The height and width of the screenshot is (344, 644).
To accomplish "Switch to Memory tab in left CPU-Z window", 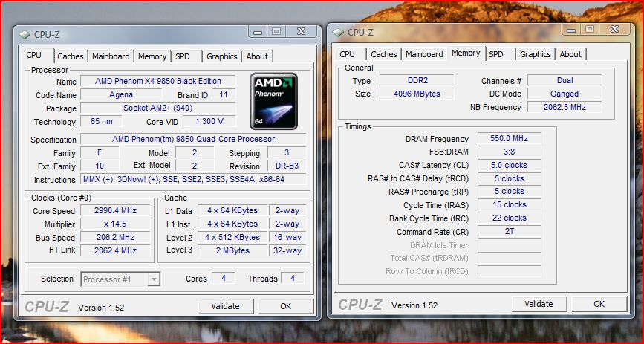I will [x=152, y=56].
